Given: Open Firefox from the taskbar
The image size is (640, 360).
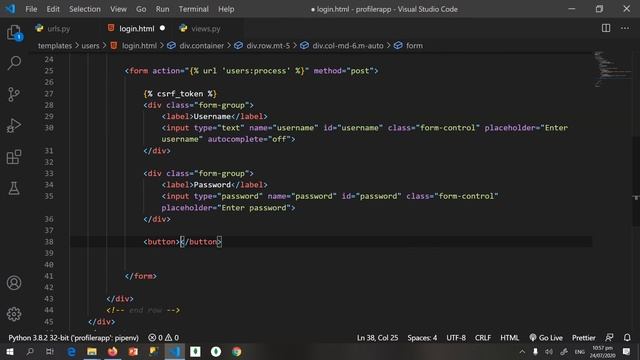Looking at the screenshot, I should click(x=113, y=351).
